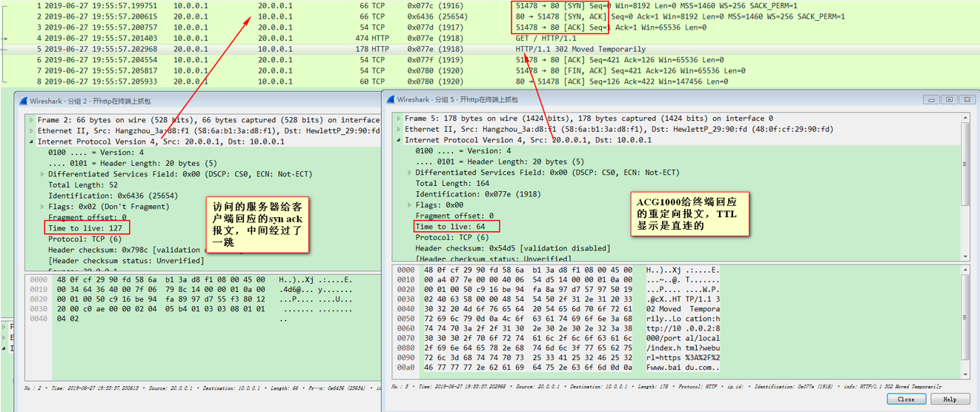The width and height of the screenshot is (980, 412).
Task: Click the Close button in packet 5 dialog
Action: [x=906, y=399]
